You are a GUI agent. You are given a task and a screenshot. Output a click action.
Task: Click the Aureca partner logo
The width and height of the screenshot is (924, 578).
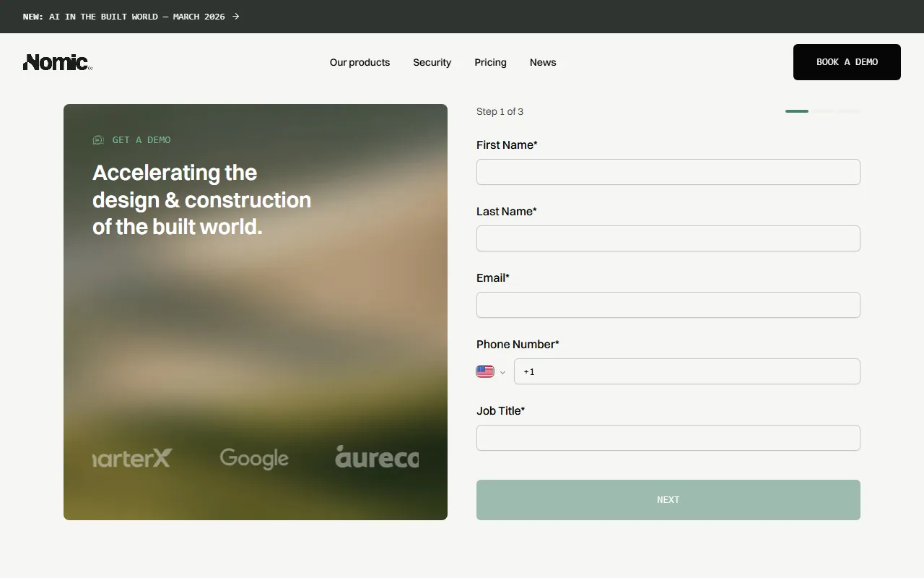(377, 457)
